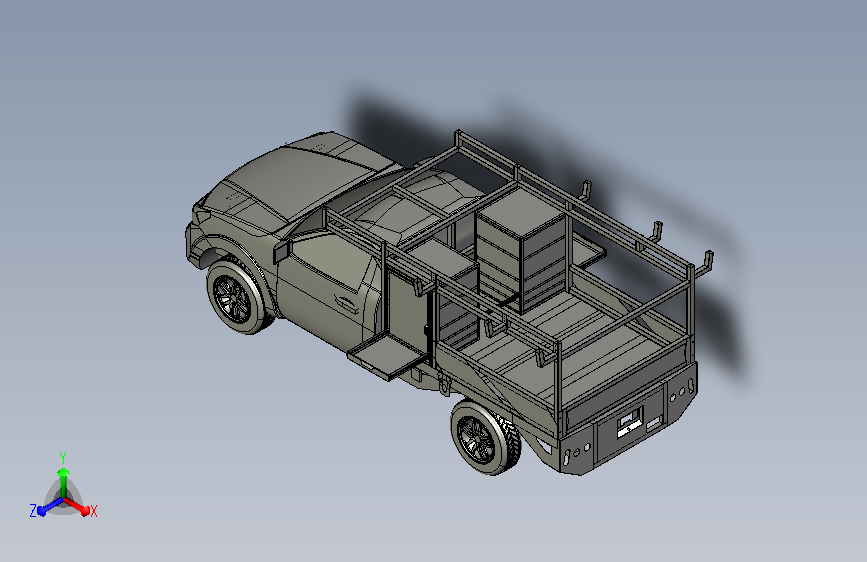Click the blue Z axis arrow of the triad
The height and width of the screenshot is (562, 867).
coord(49,507)
